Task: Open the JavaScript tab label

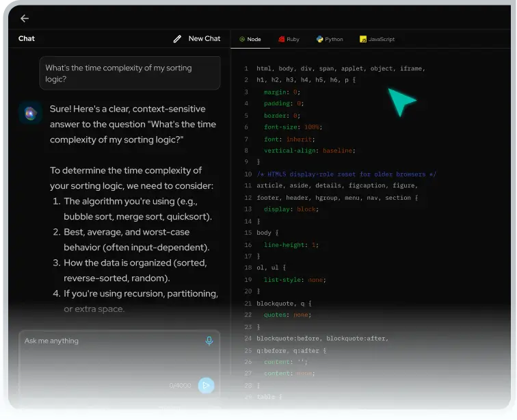Action: (x=382, y=39)
